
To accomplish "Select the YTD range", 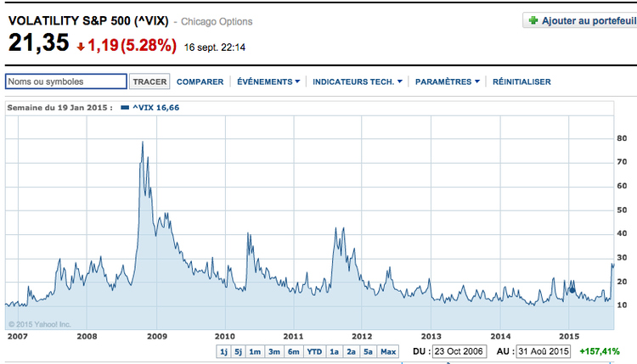I will 314,351.
